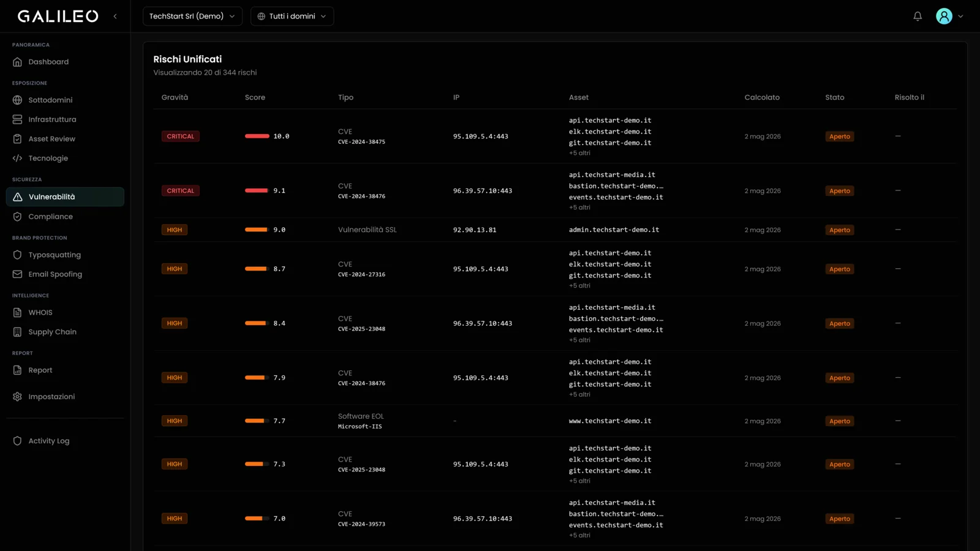Viewport: 980px width, 551px height.
Task: Open Supply Chain page
Action: tap(65, 332)
